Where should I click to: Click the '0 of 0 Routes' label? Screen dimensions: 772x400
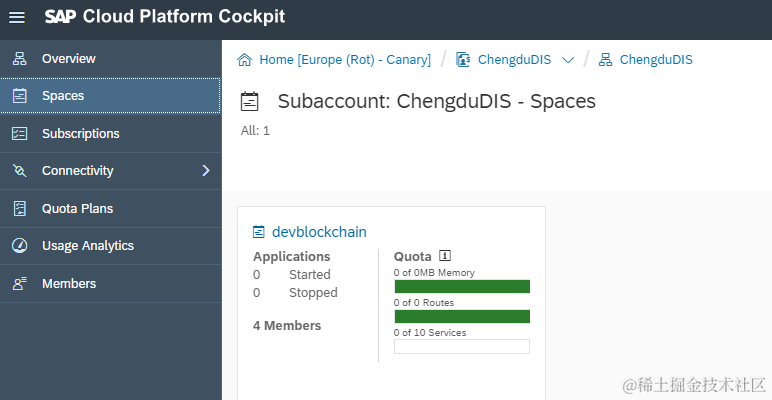click(424, 302)
